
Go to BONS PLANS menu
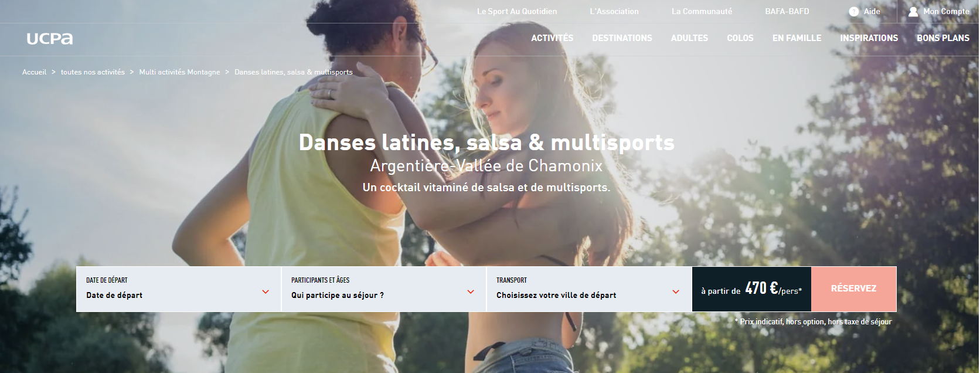[943, 38]
